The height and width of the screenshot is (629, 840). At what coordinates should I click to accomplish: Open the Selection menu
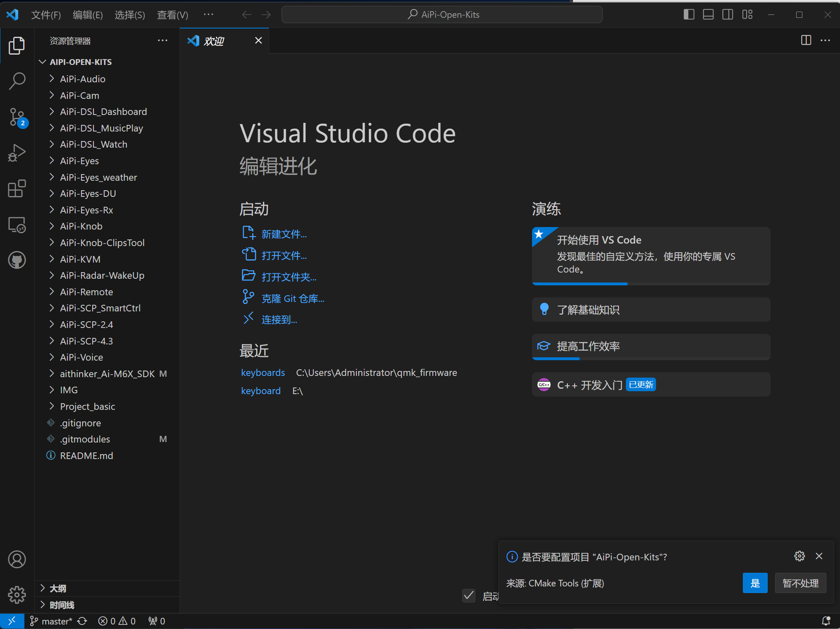coord(130,15)
